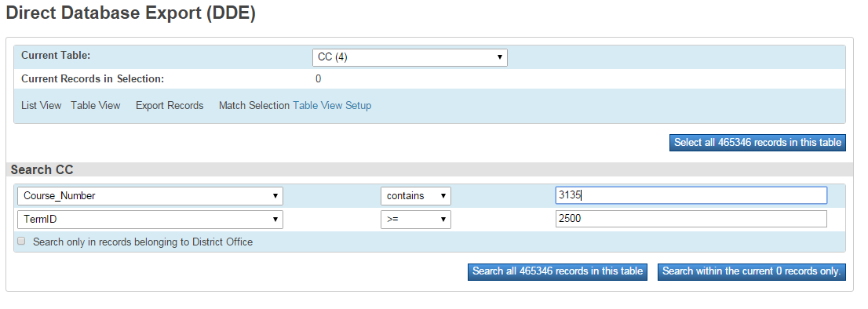Click the 'Current Records in Selection:' label
The width and height of the screenshot is (868, 309).
pyautogui.click(x=93, y=79)
